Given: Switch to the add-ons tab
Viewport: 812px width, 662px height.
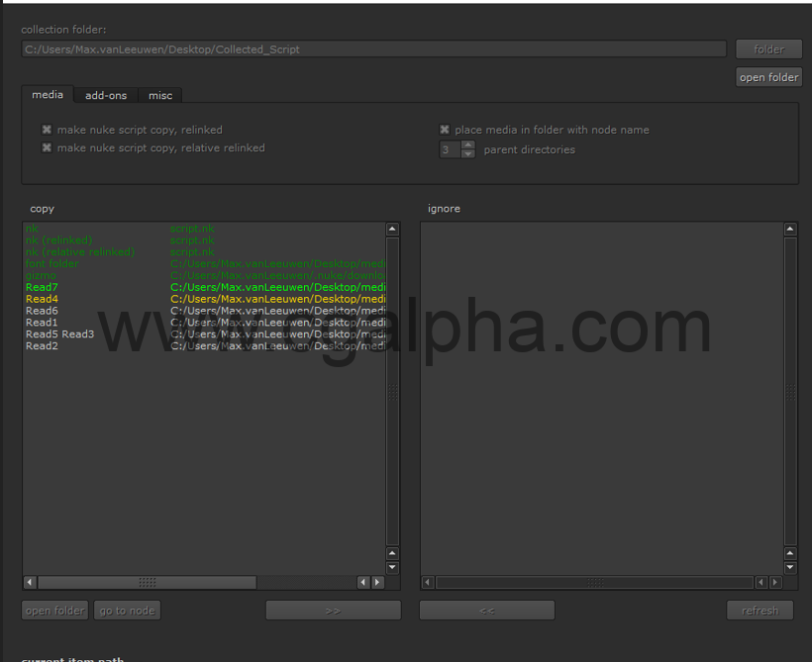Looking at the screenshot, I should click(x=106, y=95).
